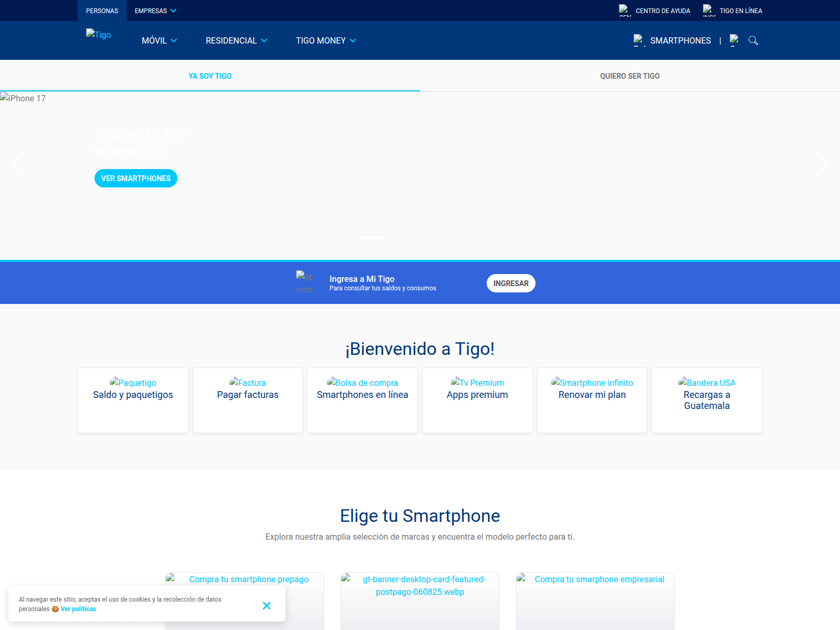Click the Smartphones phone icon in header

639,40
